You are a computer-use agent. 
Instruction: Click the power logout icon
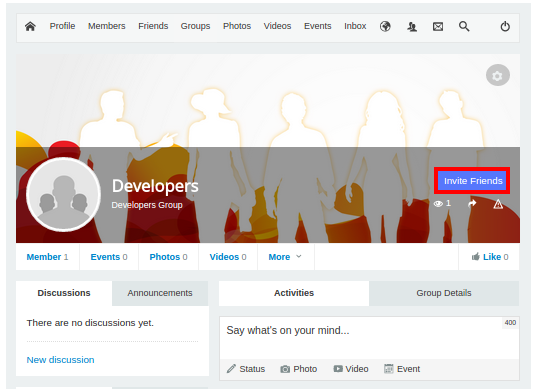[x=505, y=26]
